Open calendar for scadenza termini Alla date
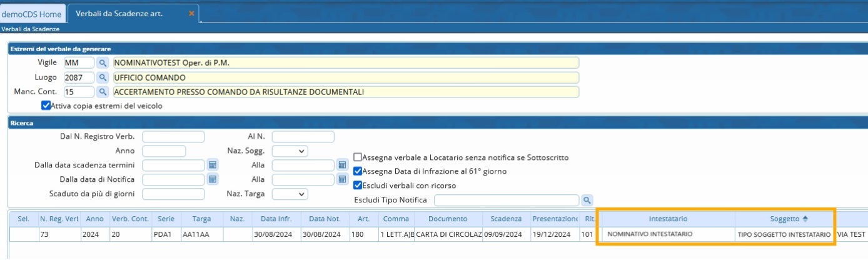This screenshot has width=868, height=278. [342, 165]
